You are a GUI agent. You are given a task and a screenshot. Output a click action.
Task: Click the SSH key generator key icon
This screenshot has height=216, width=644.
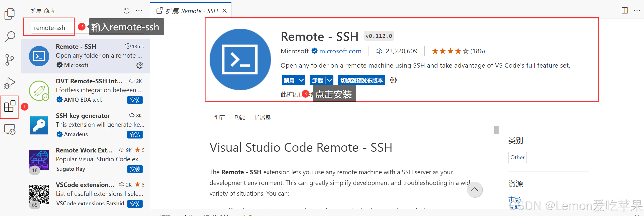click(x=39, y=125)
